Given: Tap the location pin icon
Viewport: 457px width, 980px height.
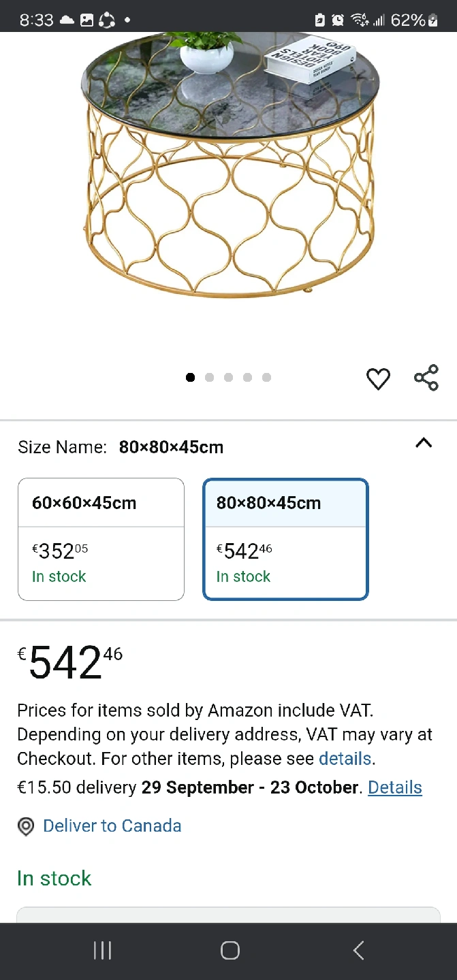Looking at the screenshot, I should pos(26,826).
